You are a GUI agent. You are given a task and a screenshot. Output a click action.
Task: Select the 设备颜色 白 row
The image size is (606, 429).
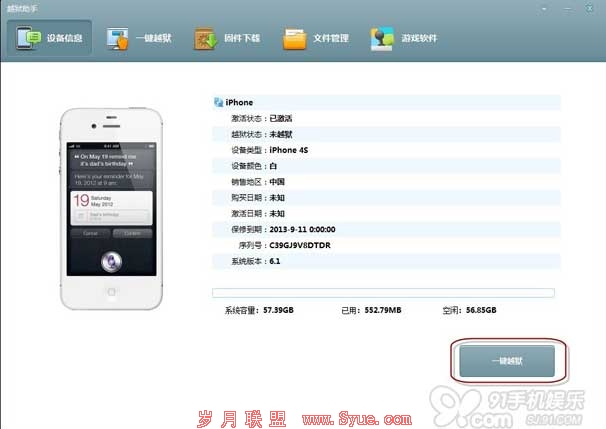(x=386, y=166)
